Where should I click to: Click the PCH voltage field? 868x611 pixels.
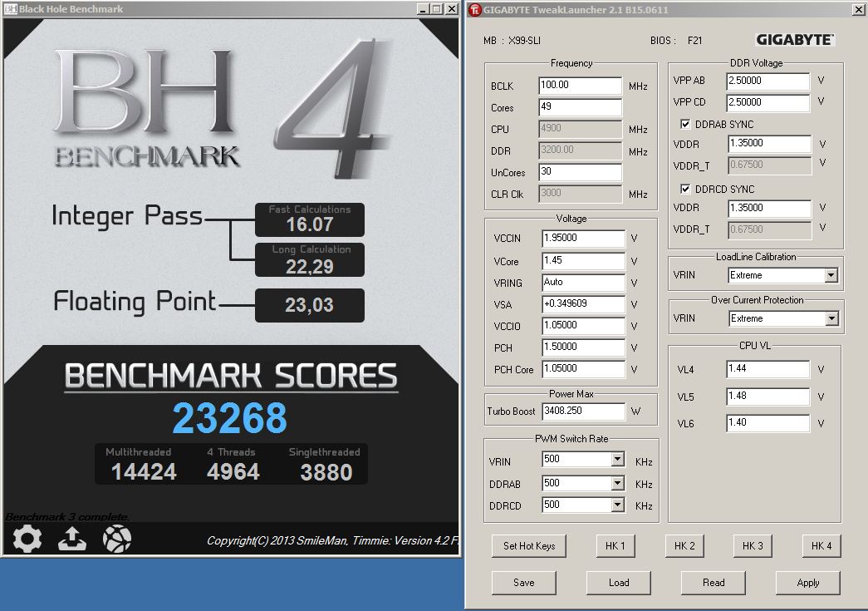click(583, 347)
